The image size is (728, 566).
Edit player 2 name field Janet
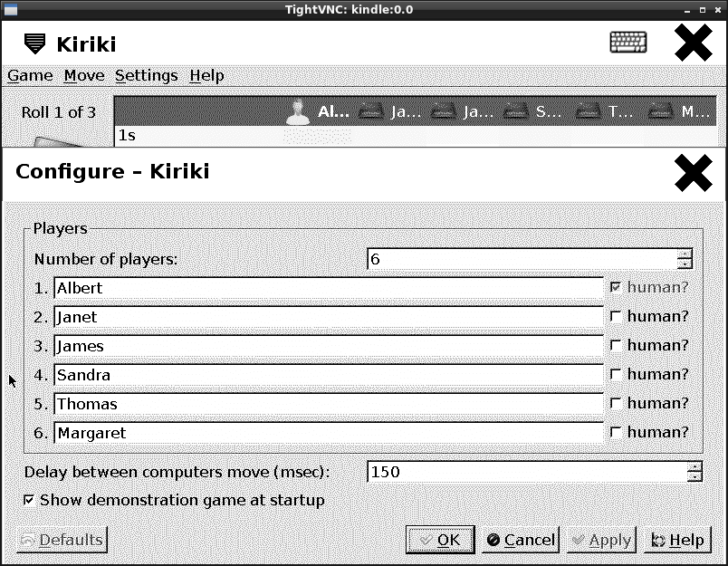pos(329,317)
